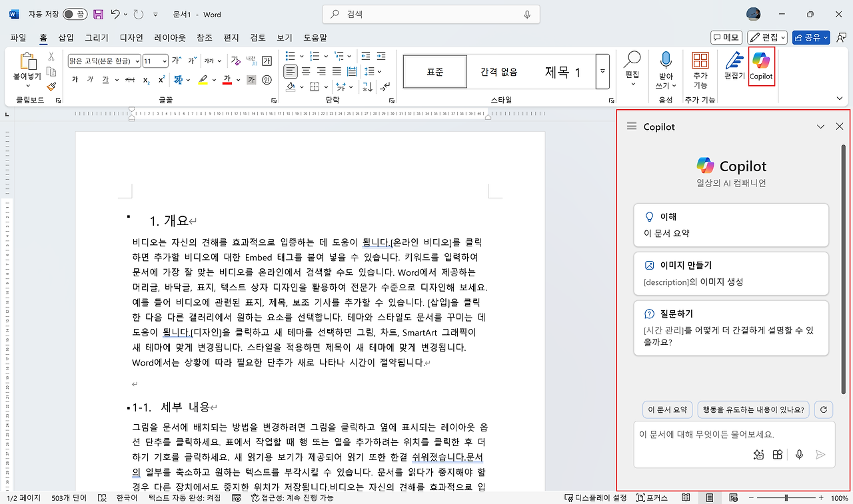Click the dictation microphone in Copilot pane

[799, 455]
